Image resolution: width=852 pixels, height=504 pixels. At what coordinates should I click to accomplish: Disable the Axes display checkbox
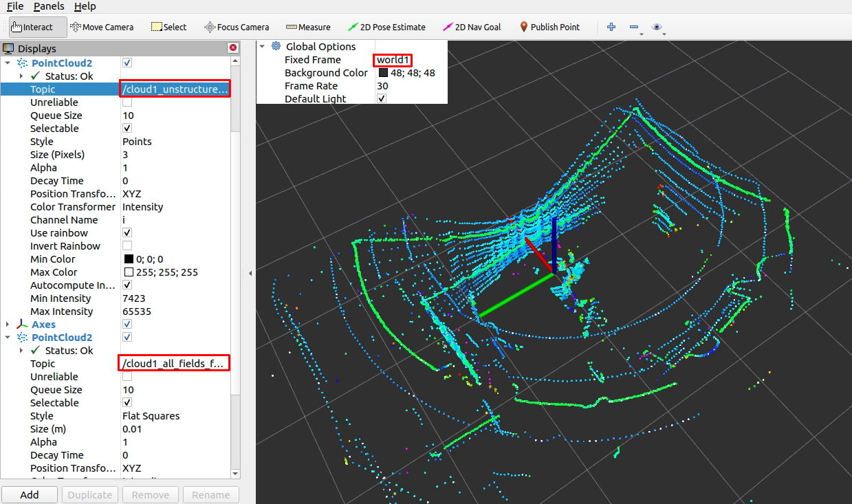(x=127, y=325)
